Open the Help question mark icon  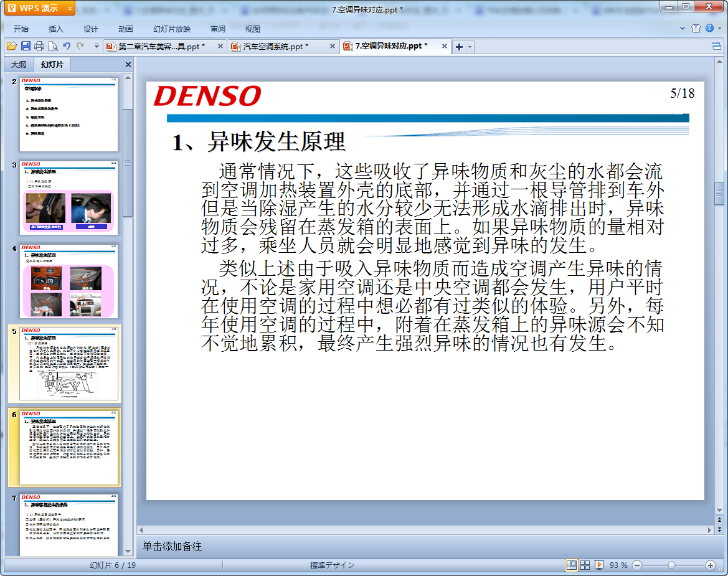pos(709,28)
